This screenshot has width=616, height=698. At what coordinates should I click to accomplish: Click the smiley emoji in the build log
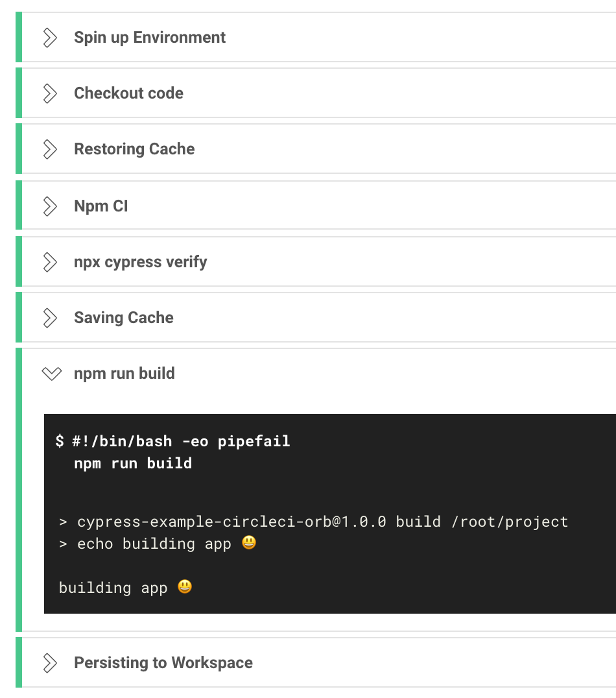pyautogui.click(x=184, y=588)
